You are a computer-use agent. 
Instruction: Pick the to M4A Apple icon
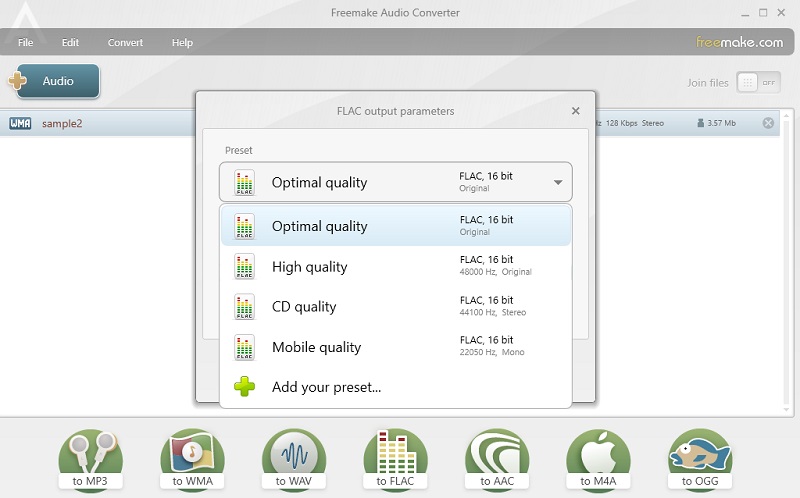[598, 461]
